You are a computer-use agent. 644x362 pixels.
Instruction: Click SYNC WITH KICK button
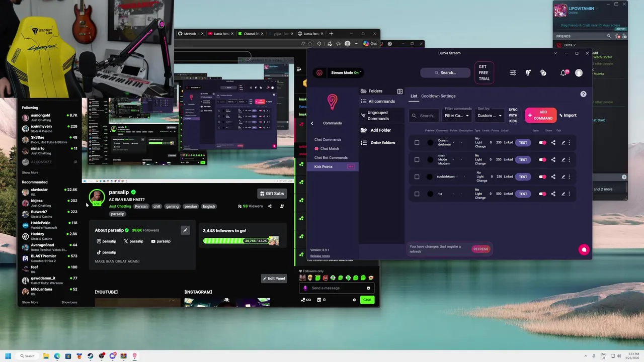(513, 115)
